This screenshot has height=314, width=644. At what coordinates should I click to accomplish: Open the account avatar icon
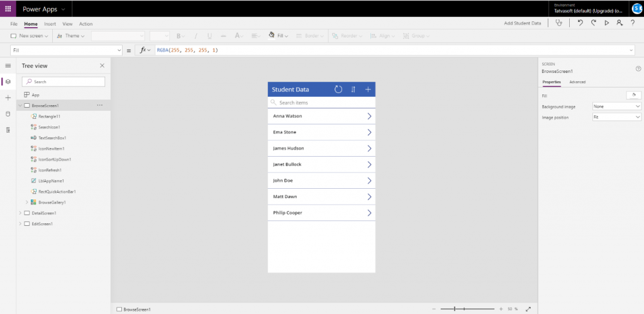point(636,8)
